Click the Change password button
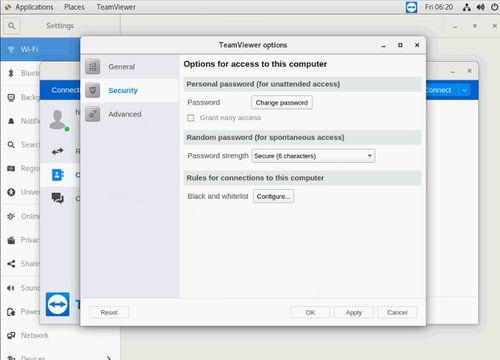The image size is (500, 360). click(282, 103)
